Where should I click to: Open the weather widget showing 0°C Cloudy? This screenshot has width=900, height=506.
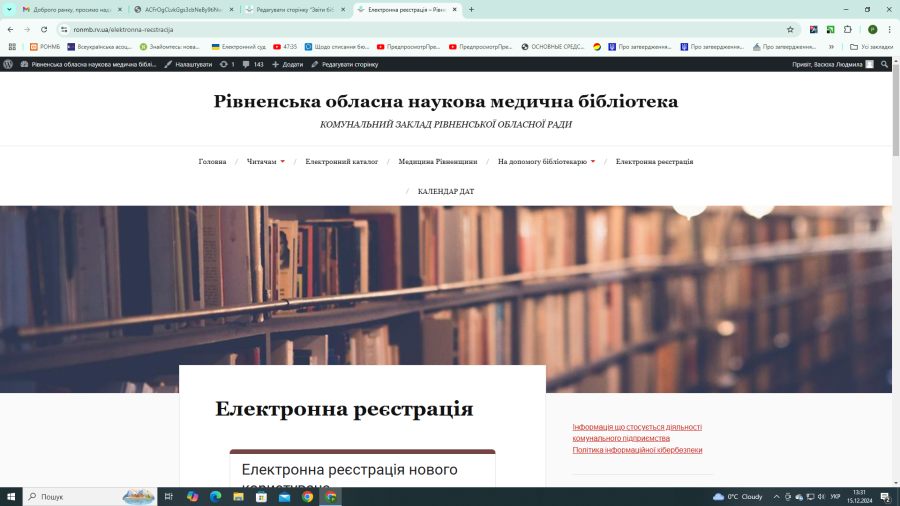pos(738,497)
